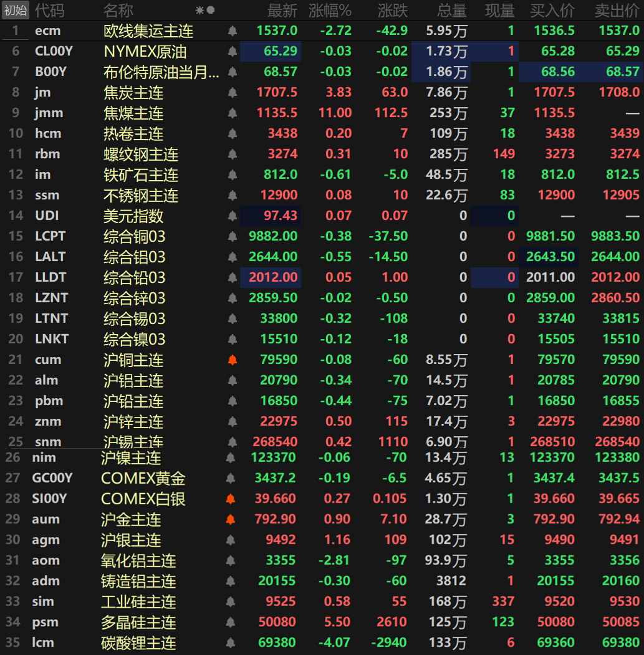Click the sun-moon icon in the header
Screen dimensions: 644x655
(x=205, y=10)
